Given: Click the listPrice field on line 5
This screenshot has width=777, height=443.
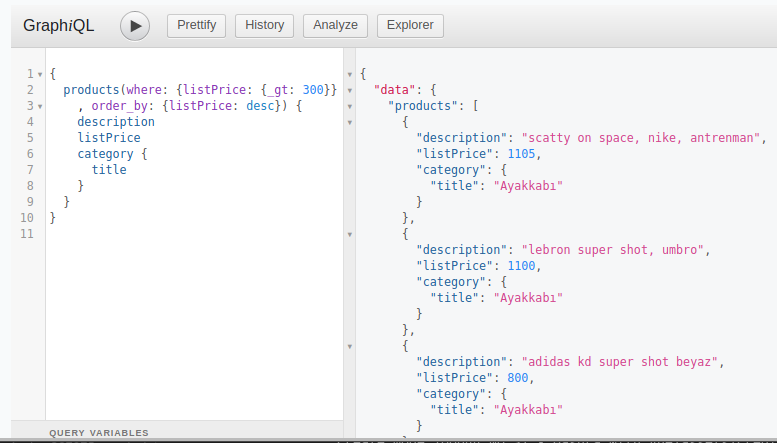Looking at the screenshot, I should pos(109,138).
